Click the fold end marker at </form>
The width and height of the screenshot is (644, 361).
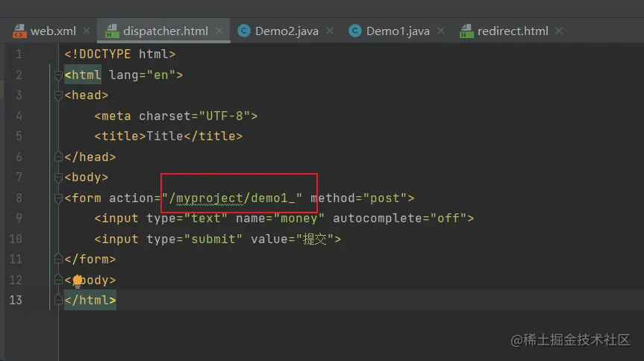58,259
